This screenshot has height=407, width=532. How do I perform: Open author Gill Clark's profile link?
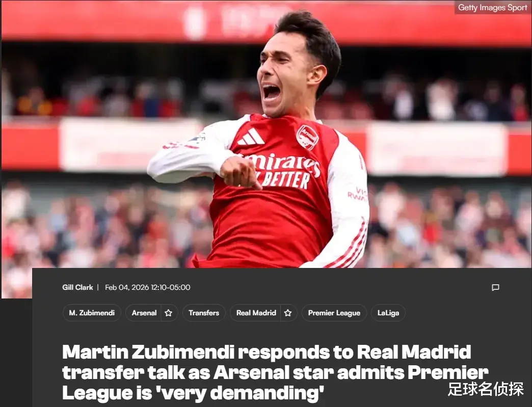pyautogui.click(x=77, y=287)
